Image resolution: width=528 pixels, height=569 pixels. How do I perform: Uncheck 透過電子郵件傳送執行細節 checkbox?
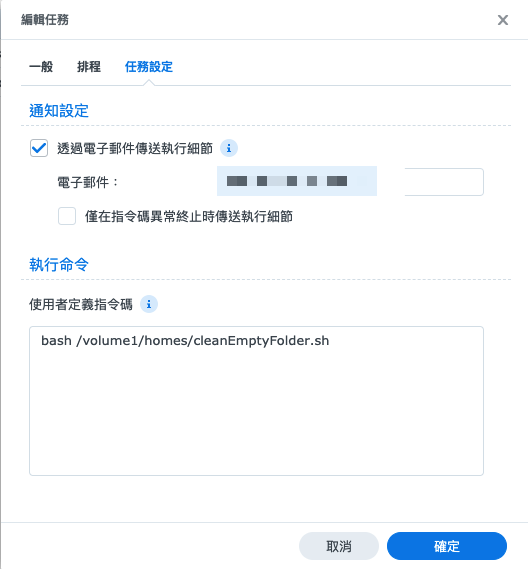click(39, 148)
